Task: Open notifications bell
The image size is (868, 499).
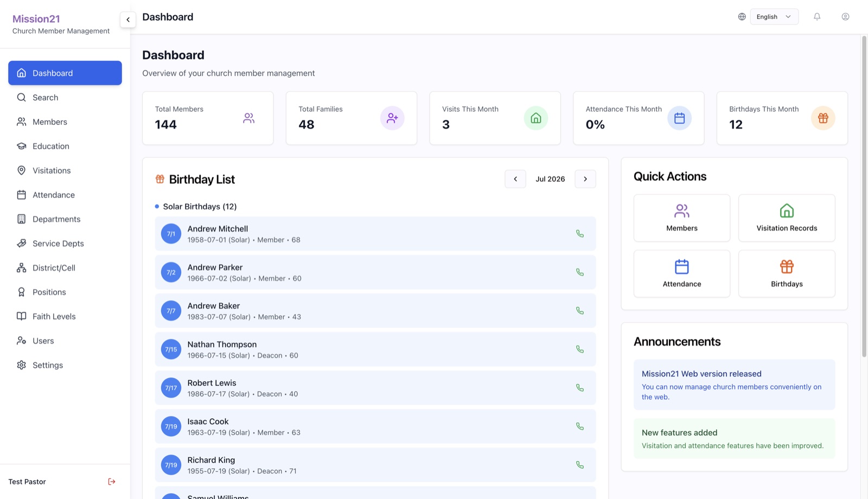Action: coord(817,17)
